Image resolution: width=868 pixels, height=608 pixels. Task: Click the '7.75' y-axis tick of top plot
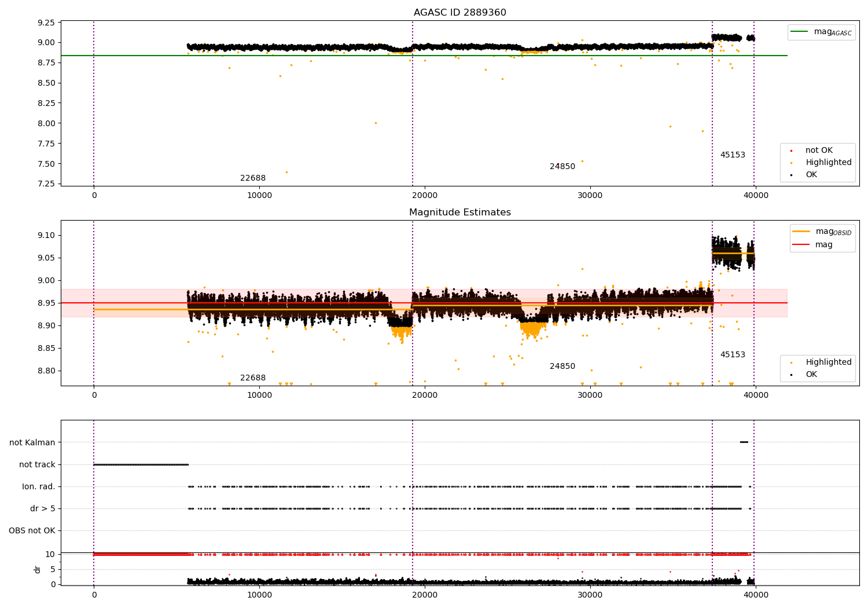(46, 144)
